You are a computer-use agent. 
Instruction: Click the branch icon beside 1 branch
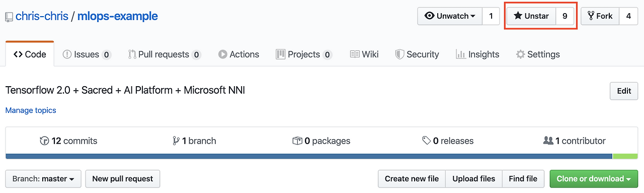176,141
